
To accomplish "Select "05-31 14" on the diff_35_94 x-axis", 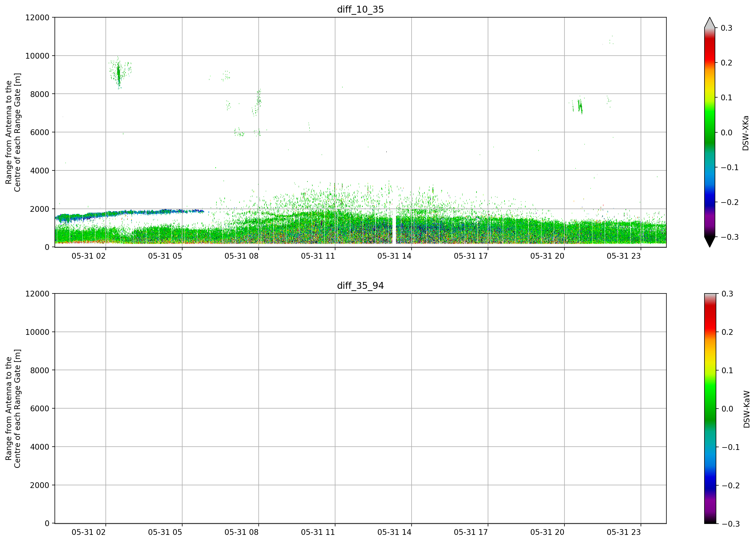I will (x=394, y=532).
